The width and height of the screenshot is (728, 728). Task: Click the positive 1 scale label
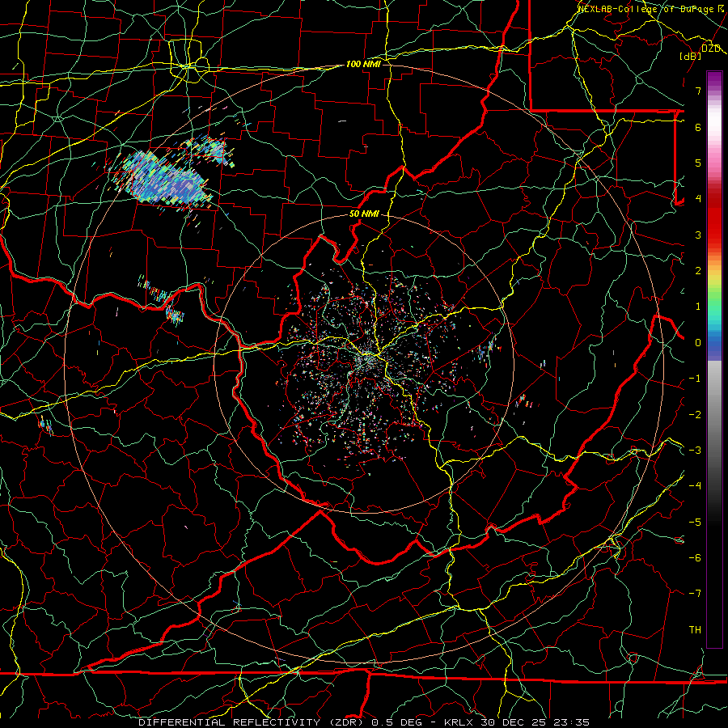(x=698, y=307)
